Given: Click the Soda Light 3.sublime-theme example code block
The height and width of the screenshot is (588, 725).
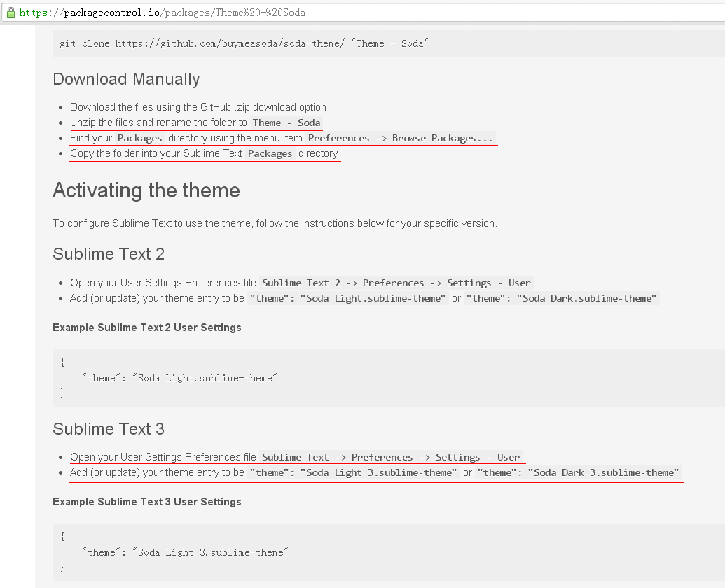Looking at the screenshot, I should (x=388, y=552).
